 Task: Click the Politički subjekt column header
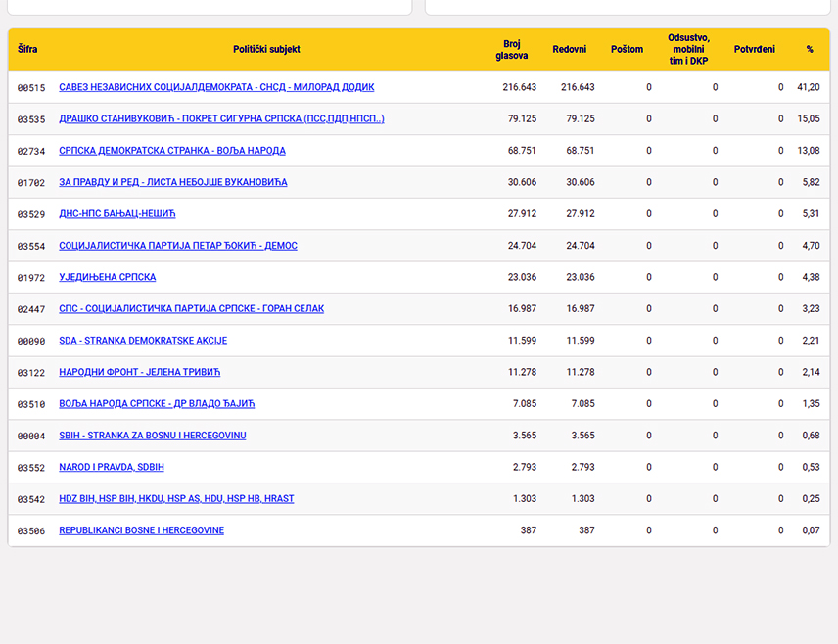pos(266,49)
